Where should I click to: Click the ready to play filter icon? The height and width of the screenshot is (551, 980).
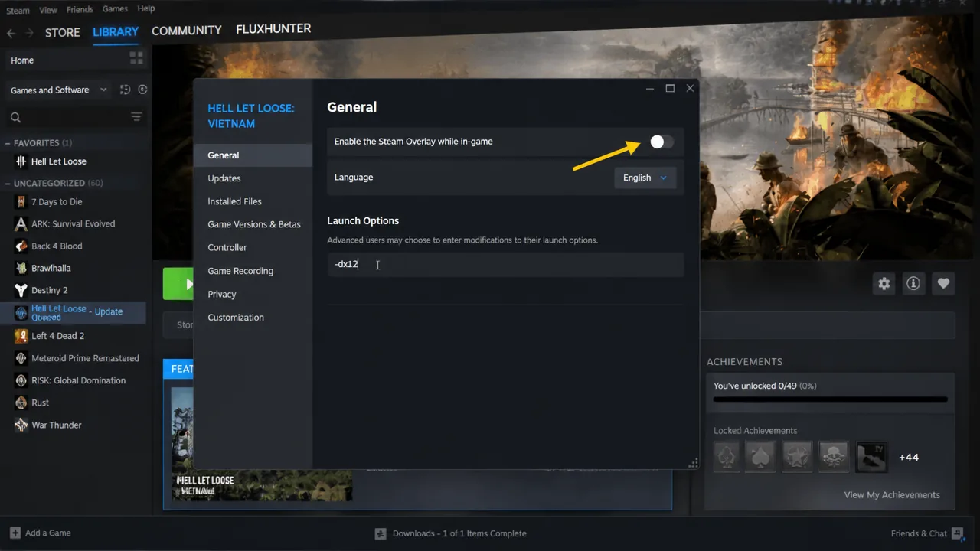pyautogui.click(x=142, y=90)
